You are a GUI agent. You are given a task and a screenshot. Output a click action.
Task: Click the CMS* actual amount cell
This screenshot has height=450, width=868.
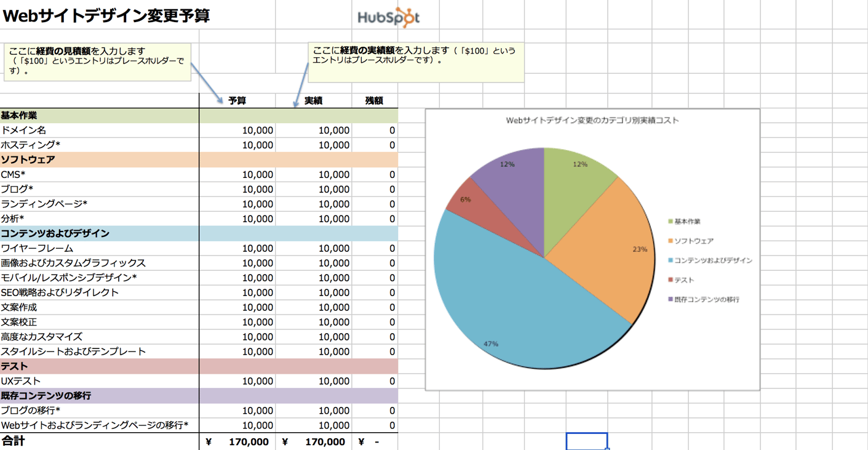coord(314,175)
